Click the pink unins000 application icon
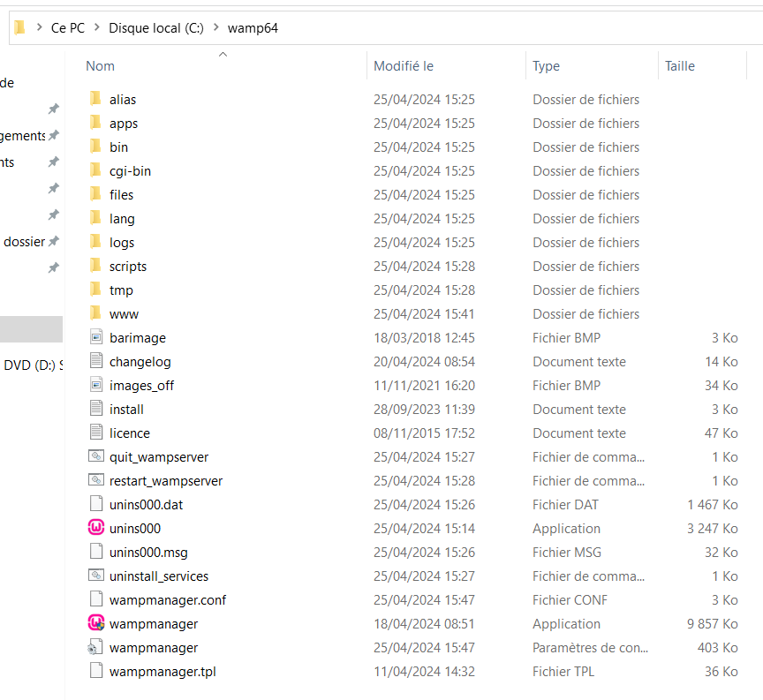 tap(96, 527)
